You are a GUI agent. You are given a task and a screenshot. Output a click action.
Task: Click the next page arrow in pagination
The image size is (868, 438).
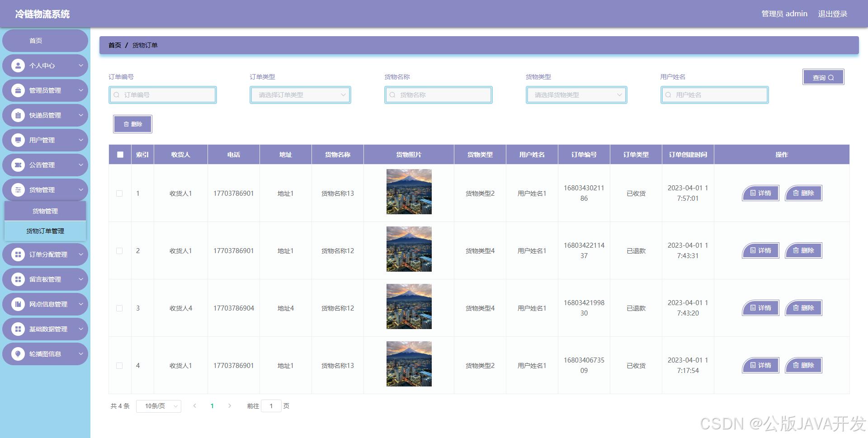click(230, 406)
